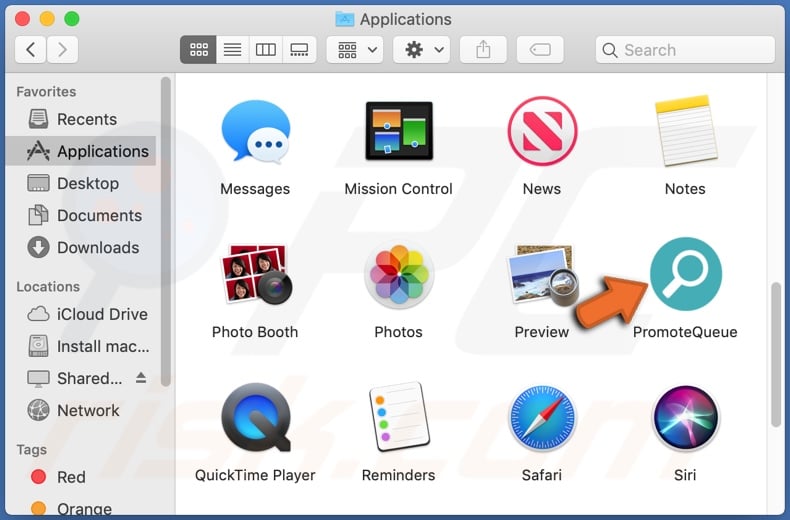
Task: Go forward with the right arrow button
Action: 62,49
